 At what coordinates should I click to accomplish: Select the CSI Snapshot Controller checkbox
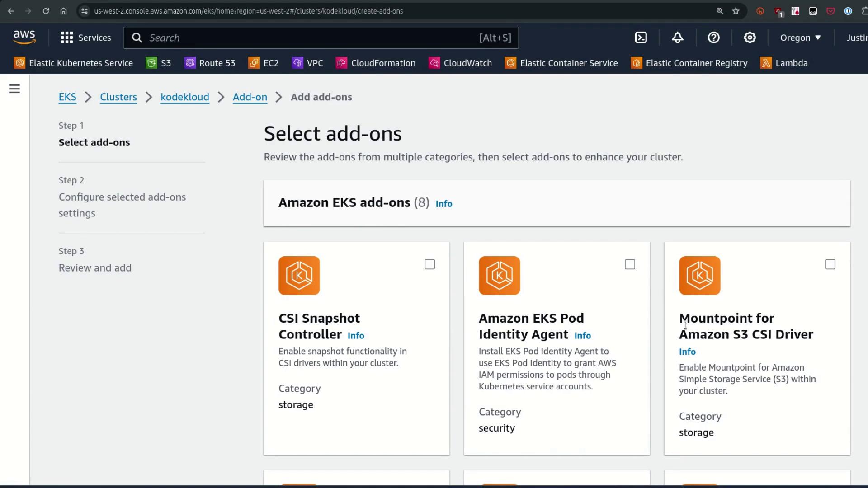click(x=429, y=264)
